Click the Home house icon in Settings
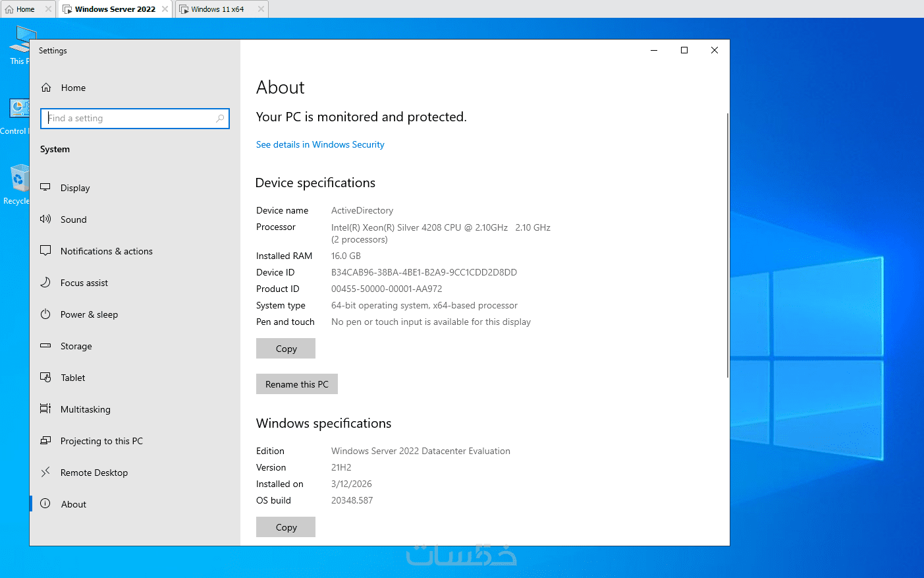 pyautogui.click(x=46, y=88)
